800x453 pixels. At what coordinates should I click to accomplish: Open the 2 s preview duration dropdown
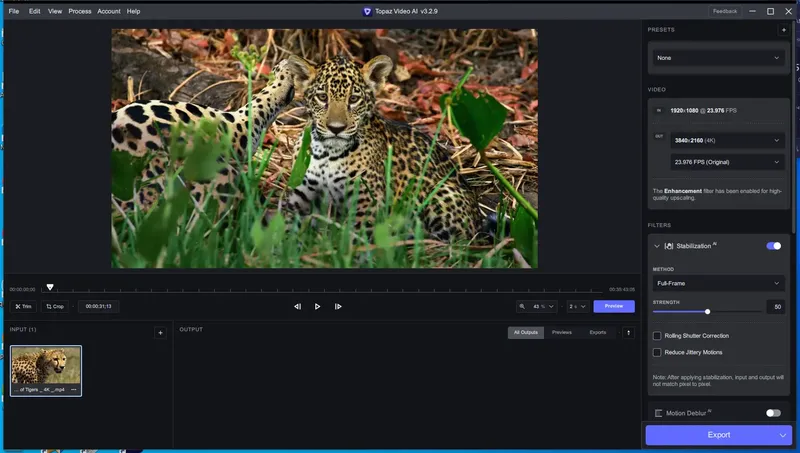[578, 307]
